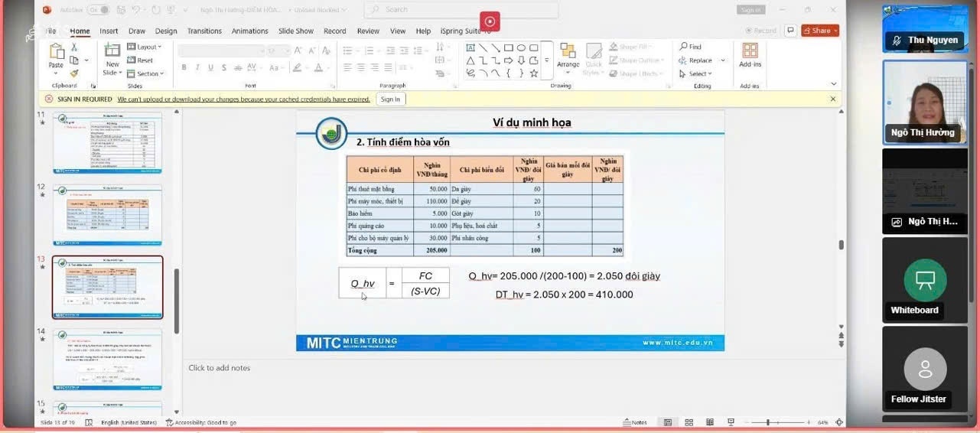
Task: Open the Transitions tab
Action: [x=204, y=31]
